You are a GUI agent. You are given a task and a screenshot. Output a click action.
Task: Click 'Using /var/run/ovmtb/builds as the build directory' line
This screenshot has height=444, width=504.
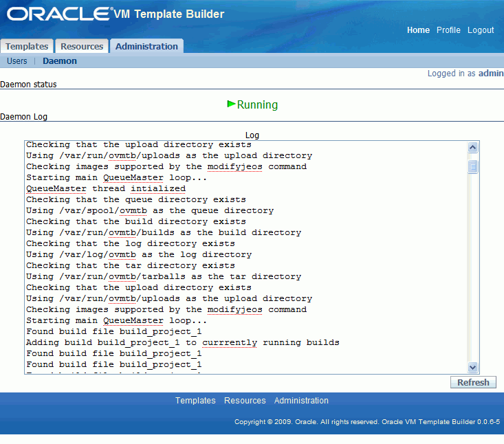164,232
